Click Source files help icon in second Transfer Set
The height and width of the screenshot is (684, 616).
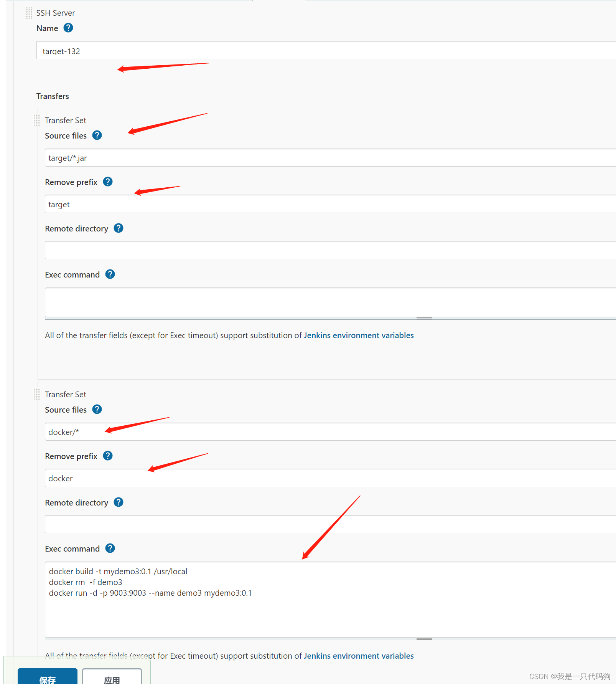(x=97, y=409)
